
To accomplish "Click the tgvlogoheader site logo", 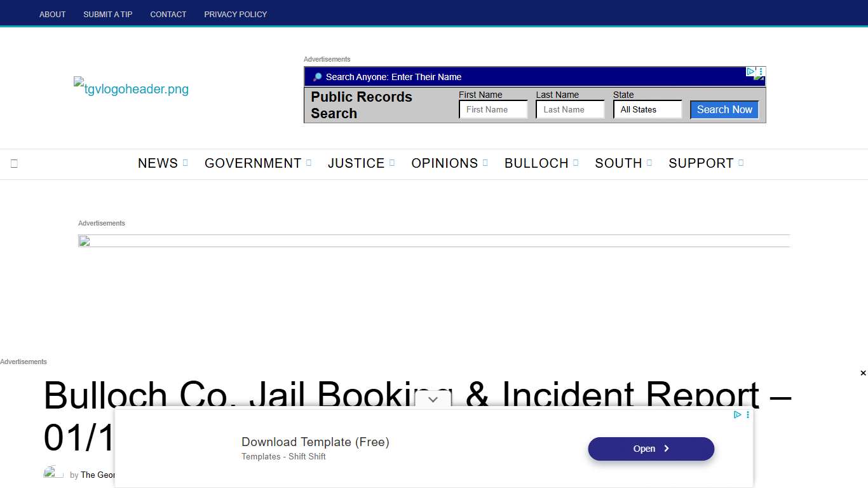I will point(130,89).
